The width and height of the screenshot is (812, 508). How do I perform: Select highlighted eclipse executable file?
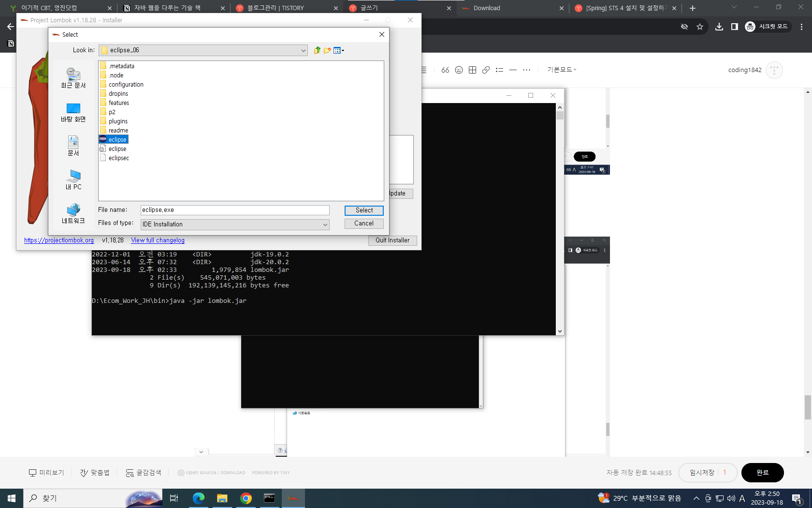point(114,140)
